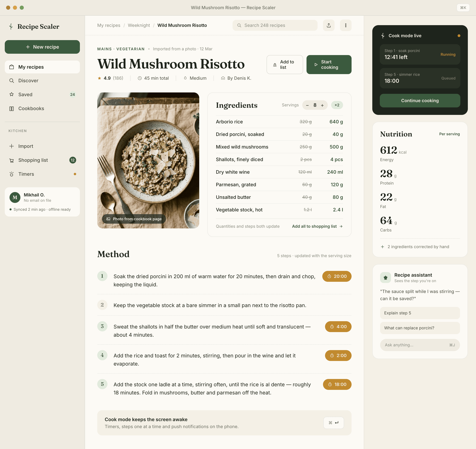
Task: Focus the Ask anything input field
Action: [420, 345]
